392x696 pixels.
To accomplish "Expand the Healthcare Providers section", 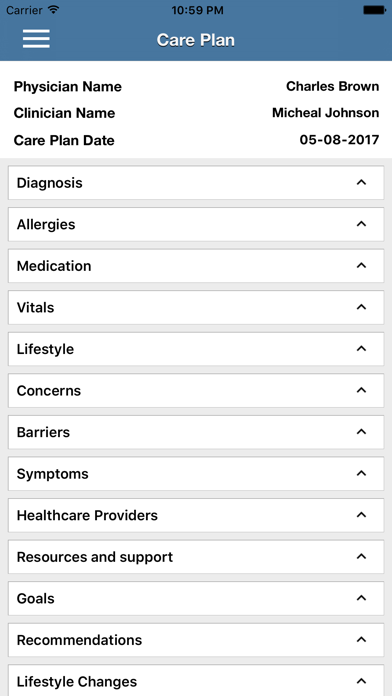I will (x=196, y=515).
